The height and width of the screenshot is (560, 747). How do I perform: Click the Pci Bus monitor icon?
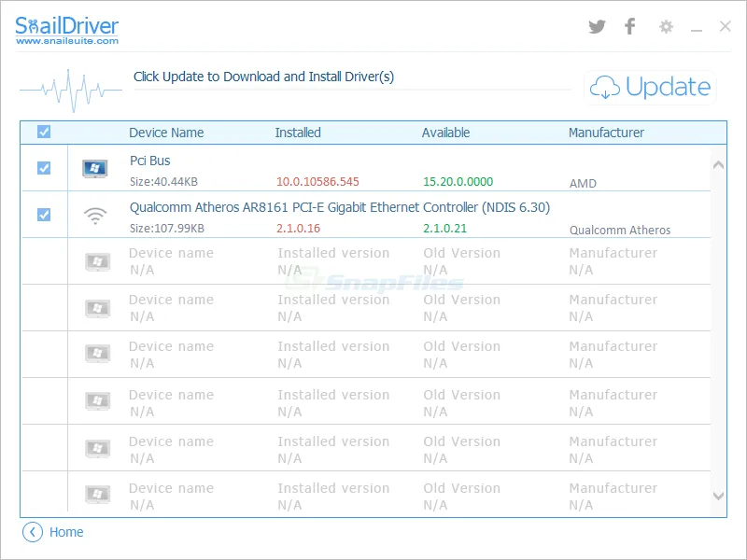(95, 169)
